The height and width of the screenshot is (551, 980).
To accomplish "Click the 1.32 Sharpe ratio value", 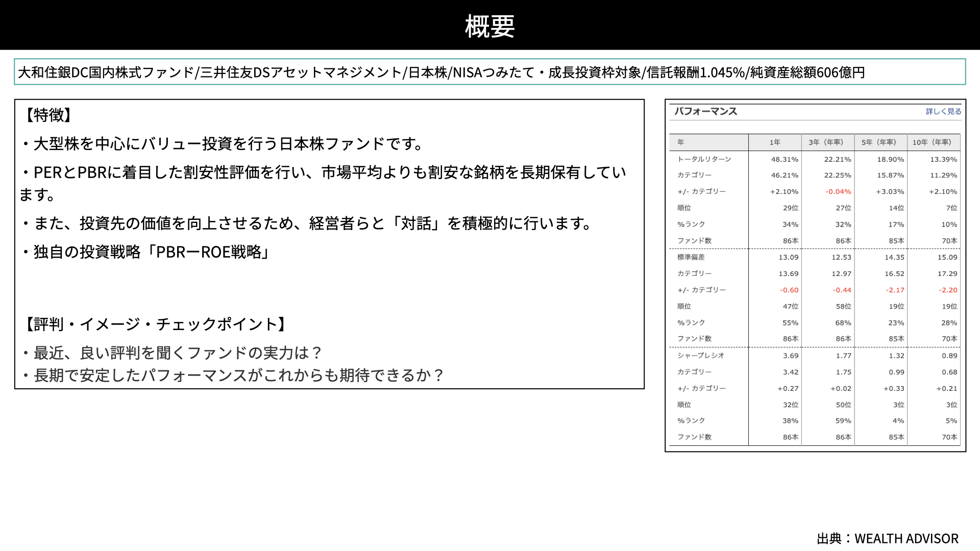I will pyautogui.click(x=897, y=356).
